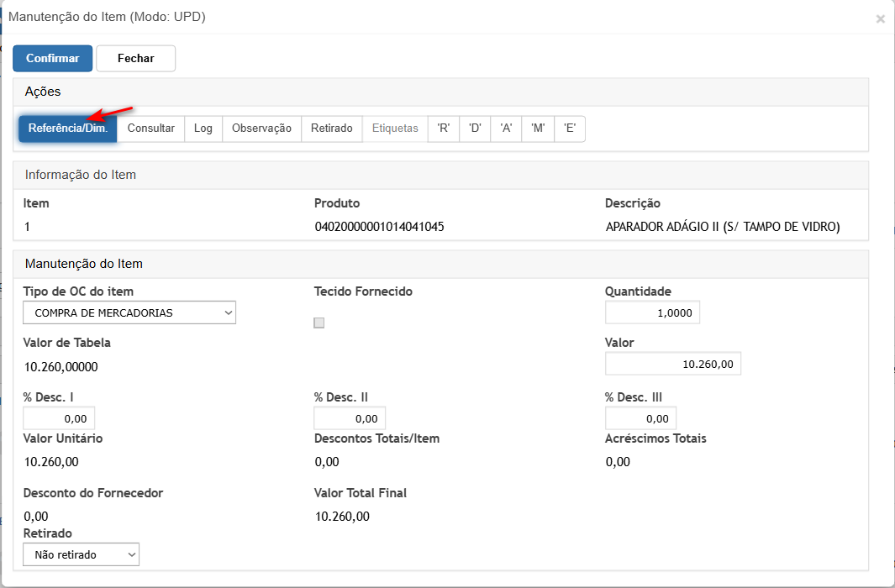The width and height of the screenshot is (895, 588).
Task: Open the Referência/Dim. action
Action: [x=67, y=129]
